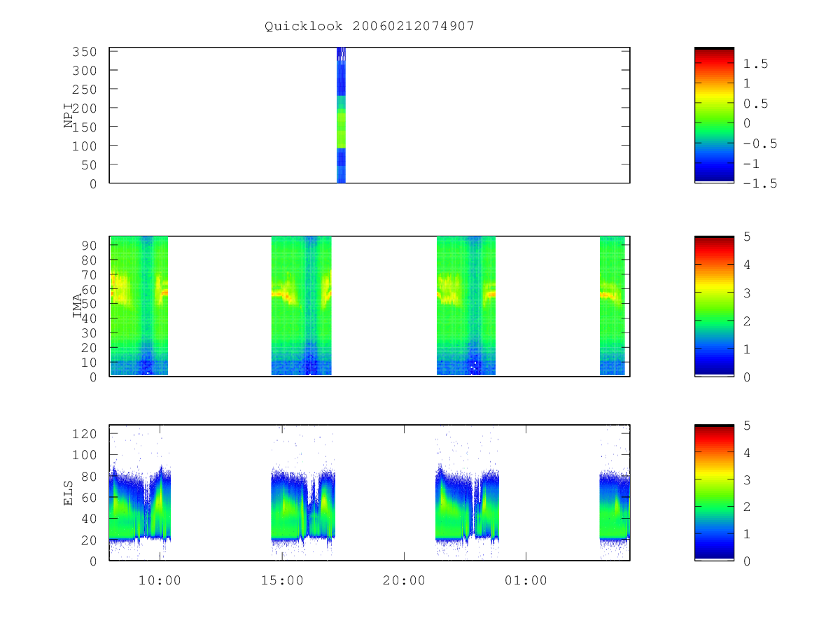Click the 01:00 time axis label

click(x=526, y=580)
